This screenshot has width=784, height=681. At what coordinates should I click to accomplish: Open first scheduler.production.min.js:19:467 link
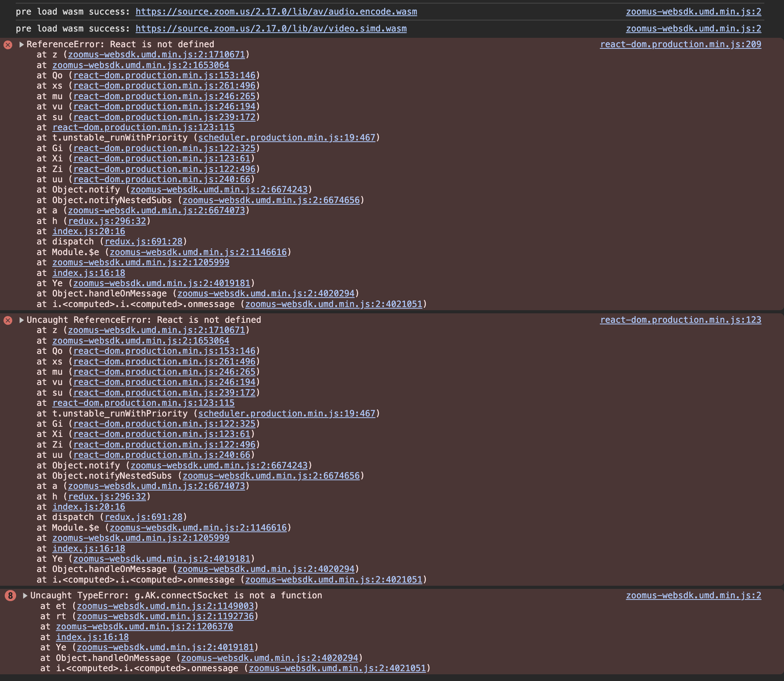point(287,138)
